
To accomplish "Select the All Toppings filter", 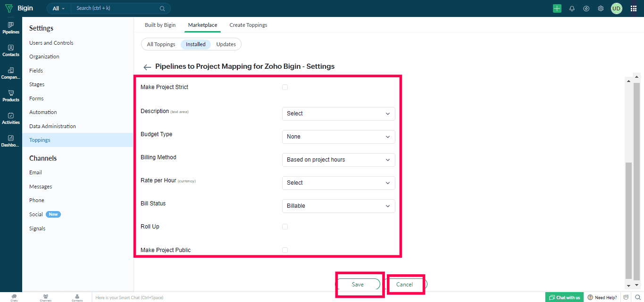I will coord(161,44).
